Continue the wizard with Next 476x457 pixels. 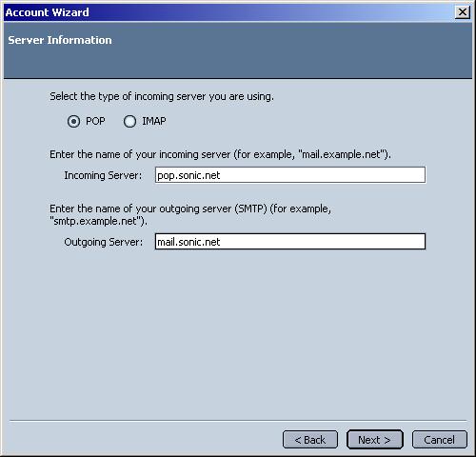point(375,440)
